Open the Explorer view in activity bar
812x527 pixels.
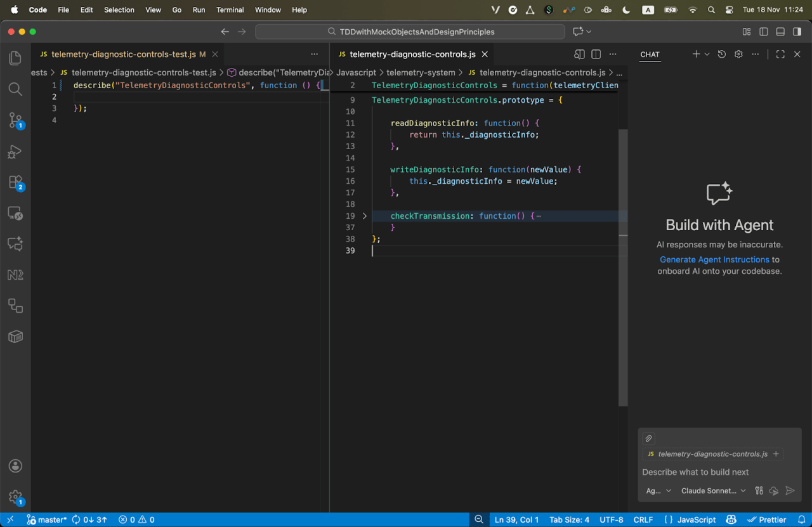pyautogui.click(x=15, y=58)
